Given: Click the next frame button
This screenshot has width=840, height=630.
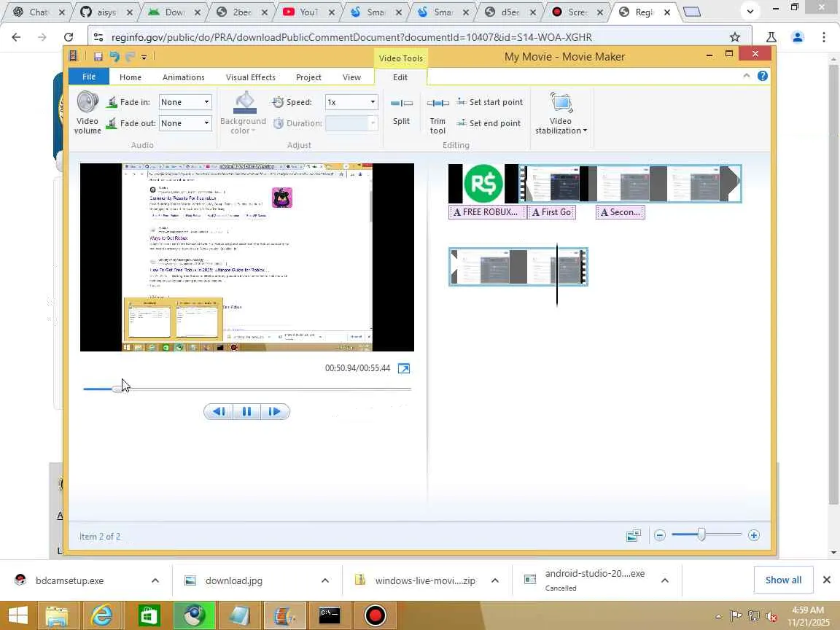Looking at the screenshot, I should click(x=275, y=411).
